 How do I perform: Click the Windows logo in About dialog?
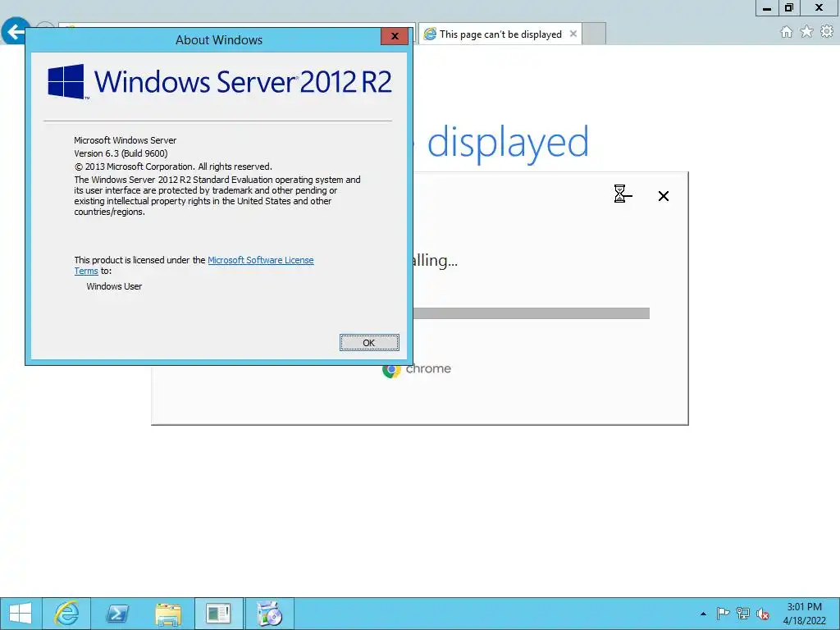(66, 81)
